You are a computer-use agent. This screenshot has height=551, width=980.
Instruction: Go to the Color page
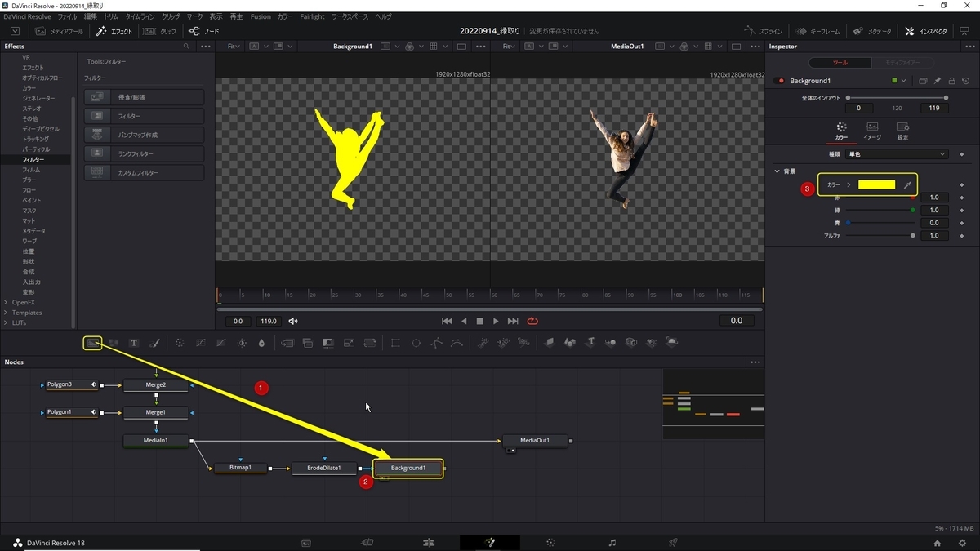tap(550, 543)
